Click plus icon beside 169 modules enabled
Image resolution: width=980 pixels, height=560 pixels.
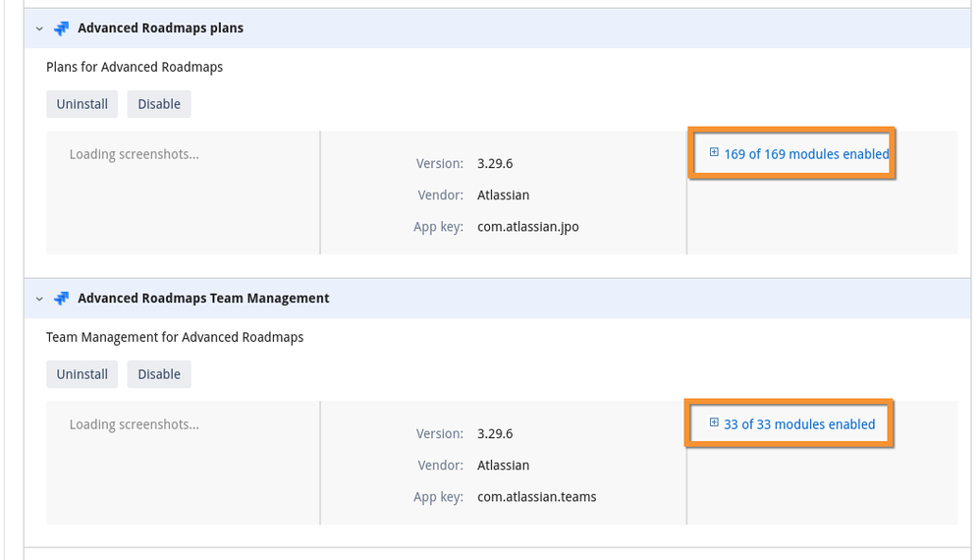(x=714, y=153)
